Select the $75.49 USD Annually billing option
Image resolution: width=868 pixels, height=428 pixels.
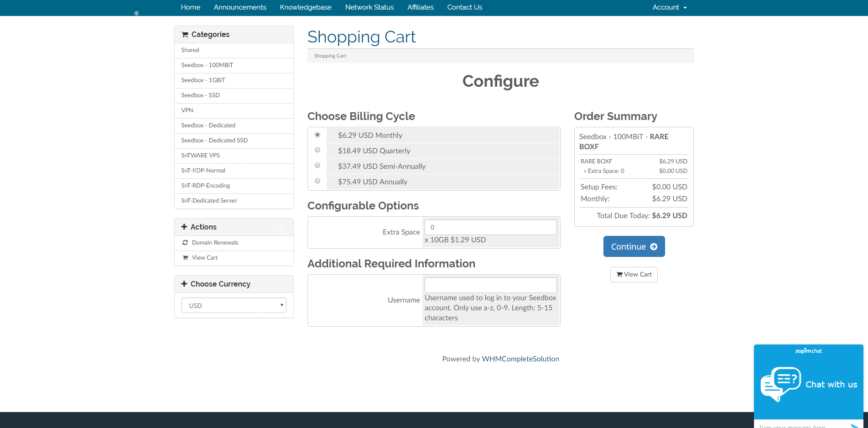pyautogui.click(x=317, y=181)
